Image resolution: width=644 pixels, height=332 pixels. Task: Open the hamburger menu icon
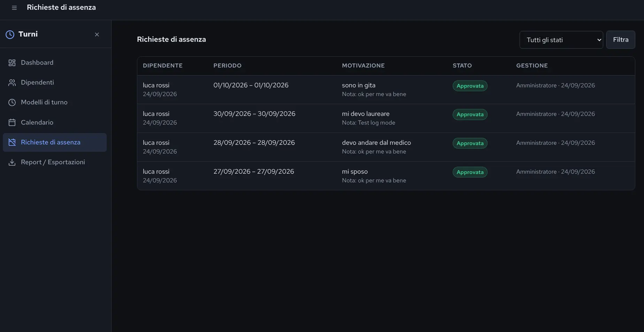(x=14, y=8)
